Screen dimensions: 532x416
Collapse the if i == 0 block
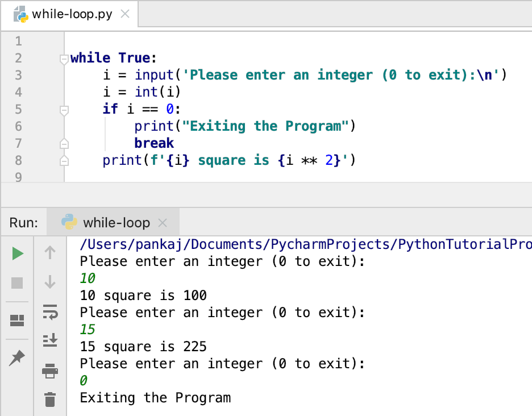coord(64,110)
